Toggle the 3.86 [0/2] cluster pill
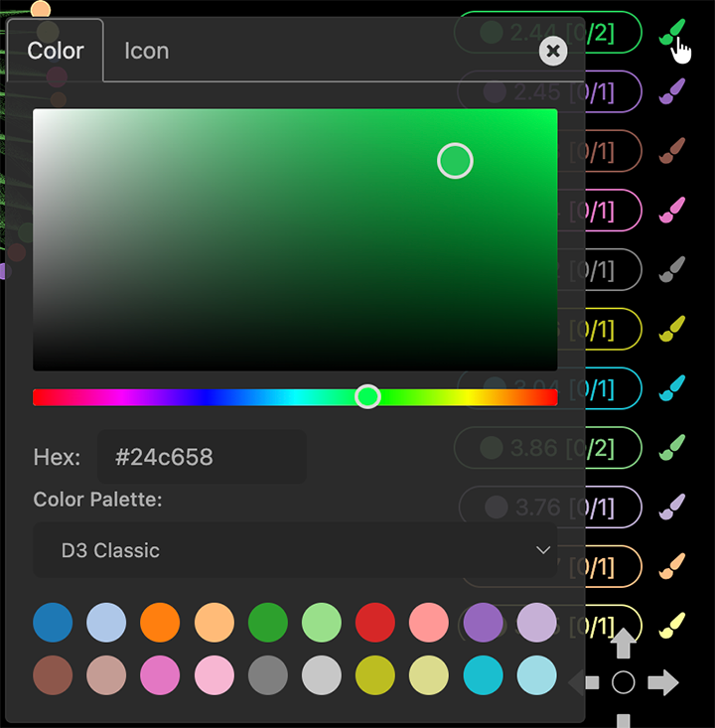The height and width of the screenshot is (728, 715). (x=613, y=448)
